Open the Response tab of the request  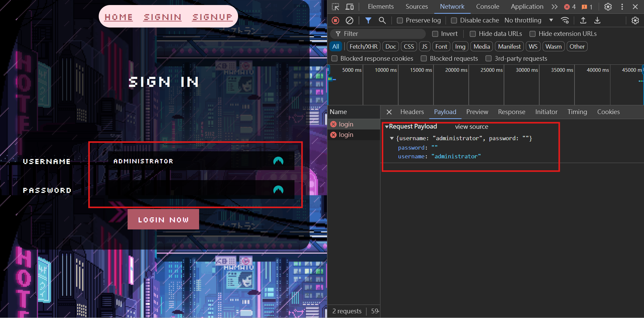point(511,112)
